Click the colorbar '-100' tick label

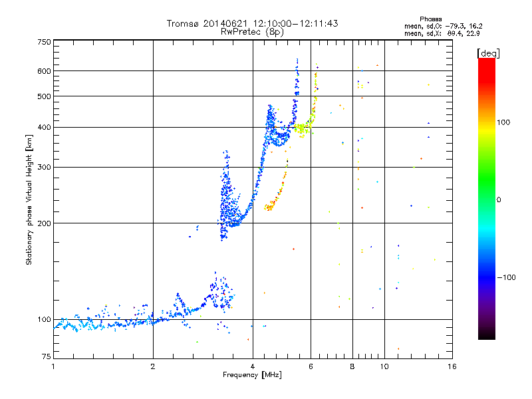click(x=506, y=277)
